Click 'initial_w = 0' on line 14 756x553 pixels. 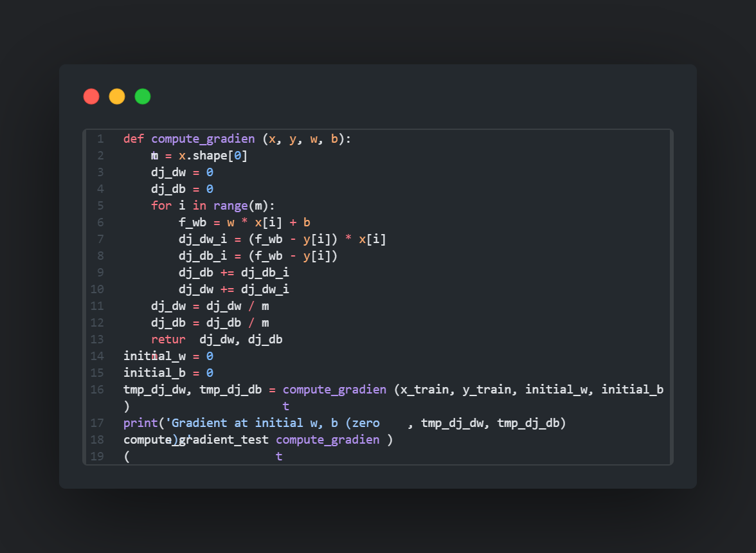[168, 356]
